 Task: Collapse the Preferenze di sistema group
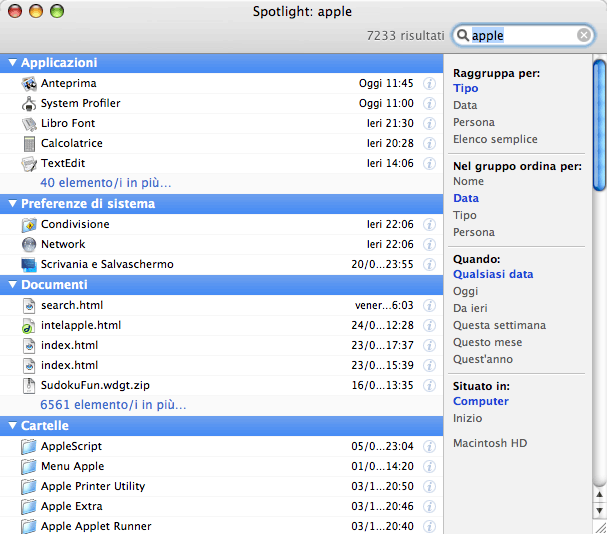[12, 203]
